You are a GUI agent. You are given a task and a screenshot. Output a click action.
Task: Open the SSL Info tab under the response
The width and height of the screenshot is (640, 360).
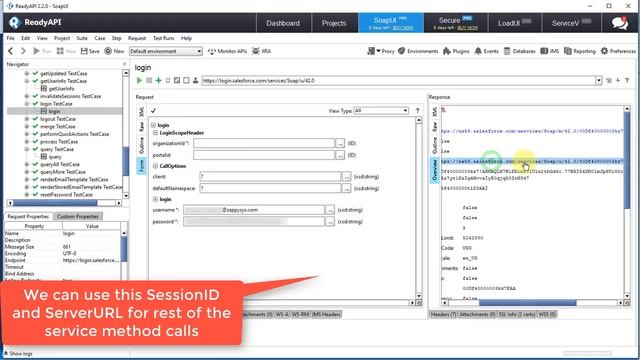click(517, 314)
